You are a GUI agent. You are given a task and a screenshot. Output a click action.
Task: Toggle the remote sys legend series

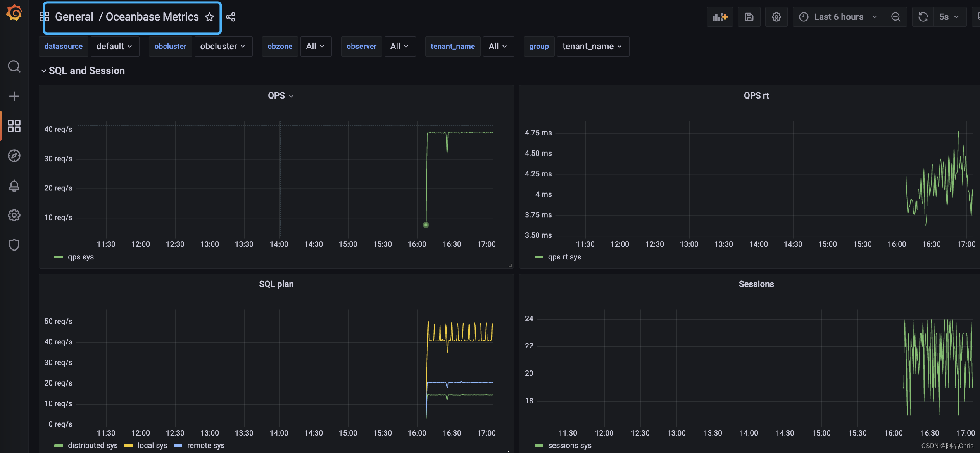(206, 446)
